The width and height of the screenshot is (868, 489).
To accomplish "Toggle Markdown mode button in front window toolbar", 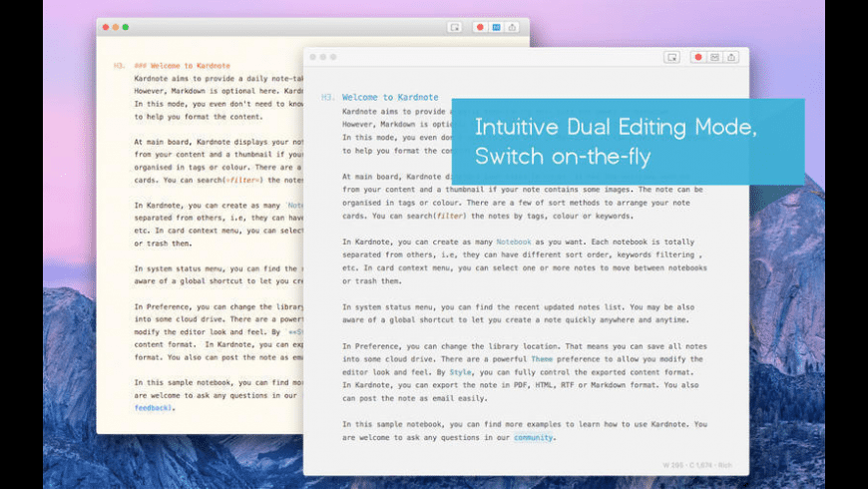I will (714, 57).
